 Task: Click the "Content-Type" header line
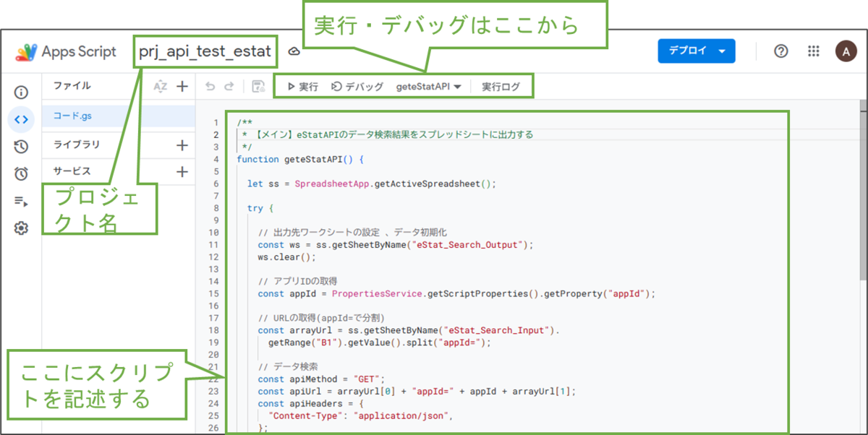point(360,415)
